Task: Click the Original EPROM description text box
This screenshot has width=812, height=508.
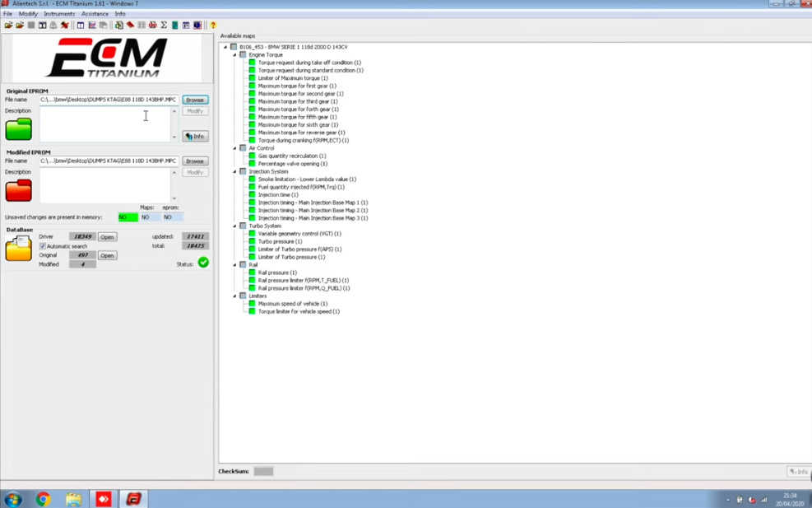Action: click(105, 124)
